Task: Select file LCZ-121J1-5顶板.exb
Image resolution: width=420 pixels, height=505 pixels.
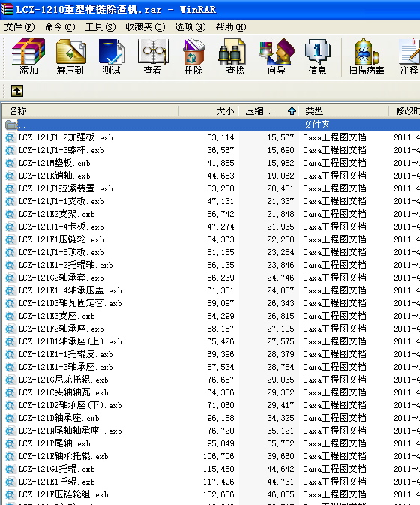Action: 61,252
